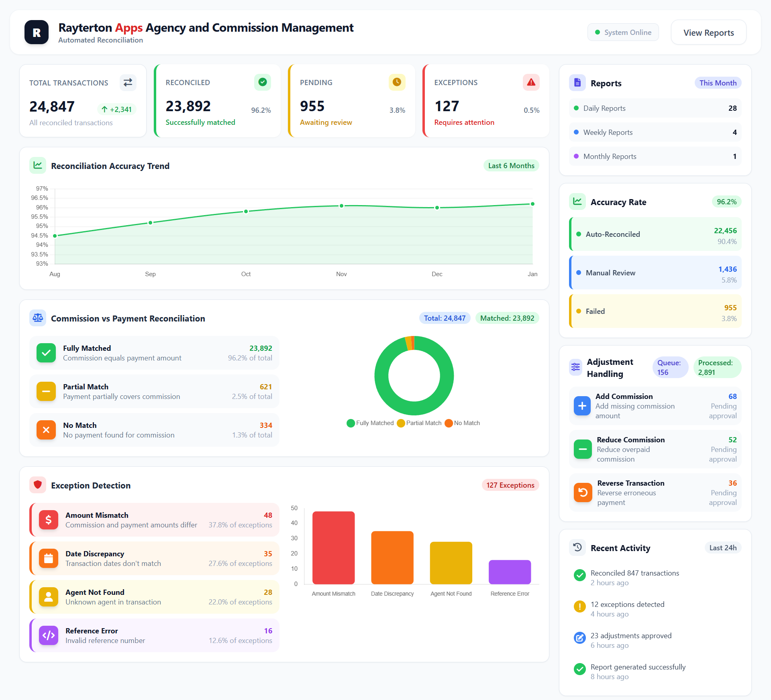Viewport: 771px width, 700px height.
Task: Click the blue plus icon for Add Commission
Action: 582,406
